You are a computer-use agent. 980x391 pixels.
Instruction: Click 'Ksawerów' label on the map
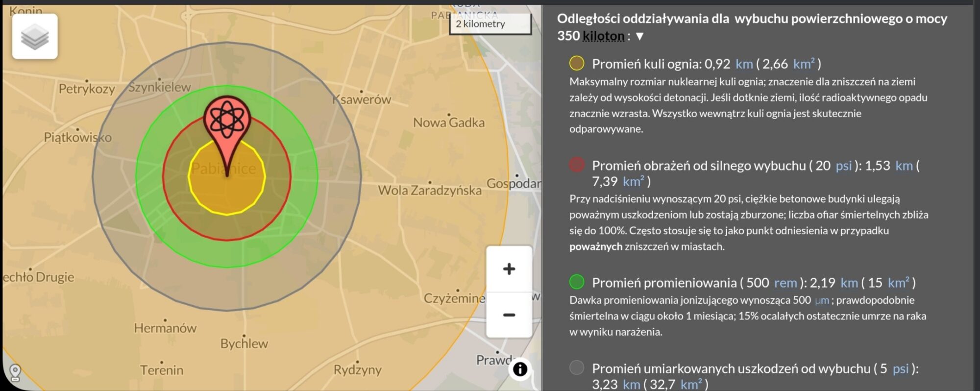[x=362, y=99]
